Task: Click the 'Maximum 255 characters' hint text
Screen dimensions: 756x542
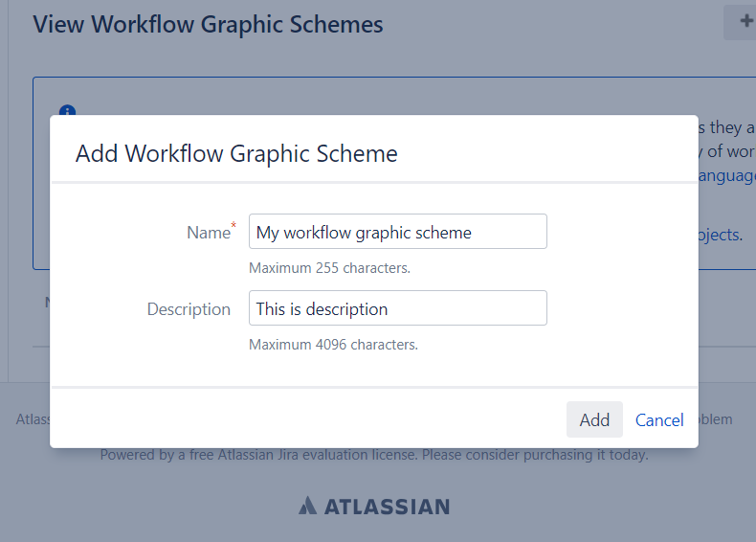Action: [x=329, y=268]
